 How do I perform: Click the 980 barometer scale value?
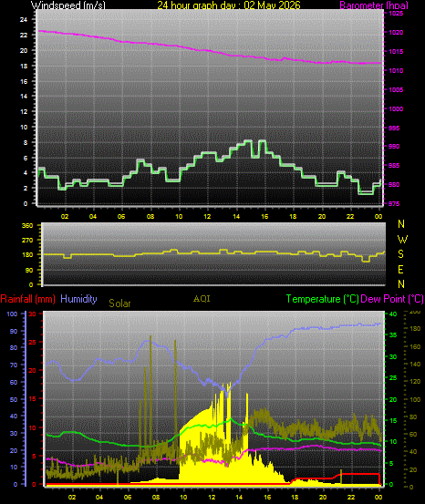pyautogui.click(x=394, y=185)
